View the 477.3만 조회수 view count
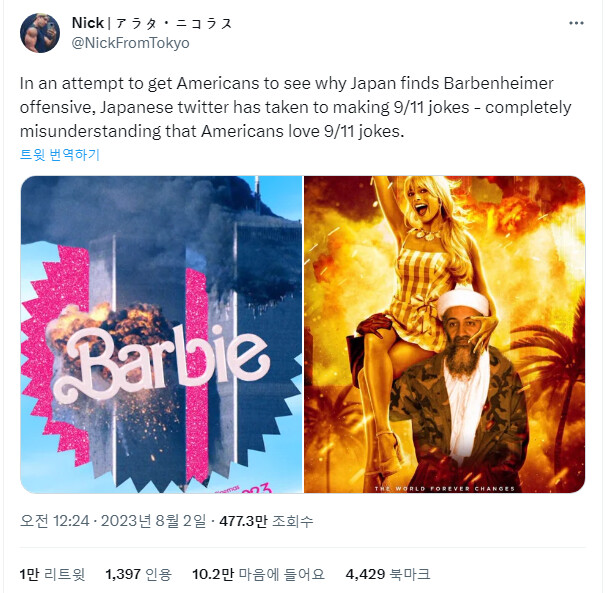 [x=266, y=521]
